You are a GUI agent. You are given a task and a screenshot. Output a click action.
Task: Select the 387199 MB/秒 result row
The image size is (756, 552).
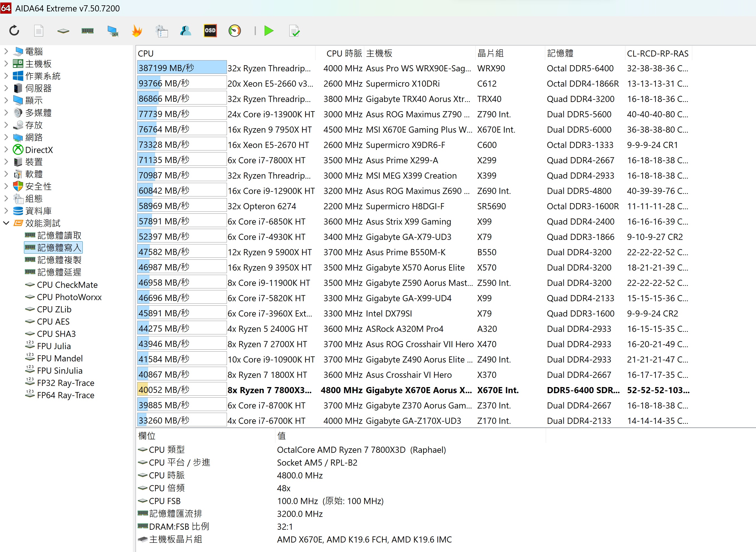(414, 68)
